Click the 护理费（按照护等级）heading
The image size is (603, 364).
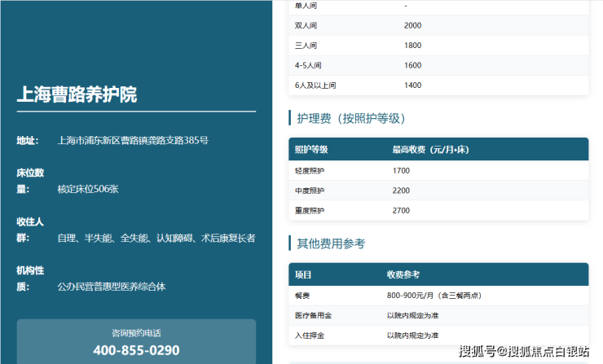[x=351, y=118]
